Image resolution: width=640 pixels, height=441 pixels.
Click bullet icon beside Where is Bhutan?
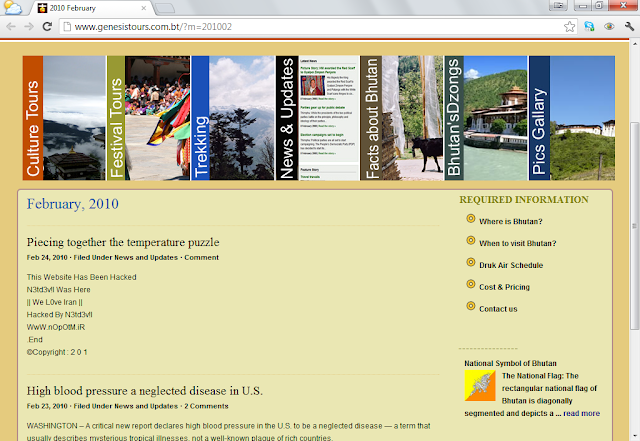pos(471,218)
